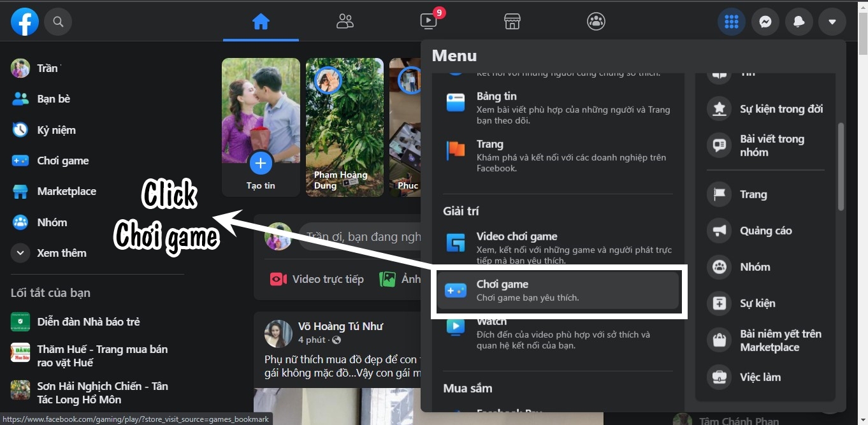Click the Ảnh photo button in the composer
Image resolution: width=868 pixels, height=425 pixels.
[399, 279]
